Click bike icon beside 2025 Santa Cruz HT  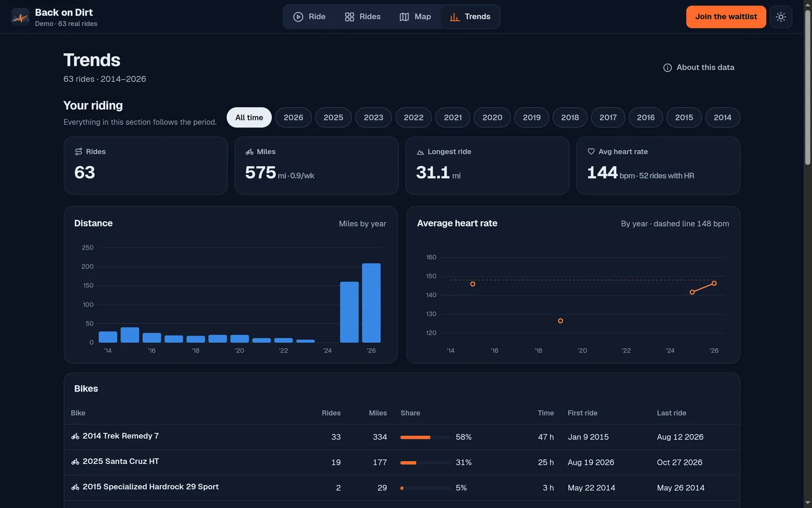coord(75,462)
